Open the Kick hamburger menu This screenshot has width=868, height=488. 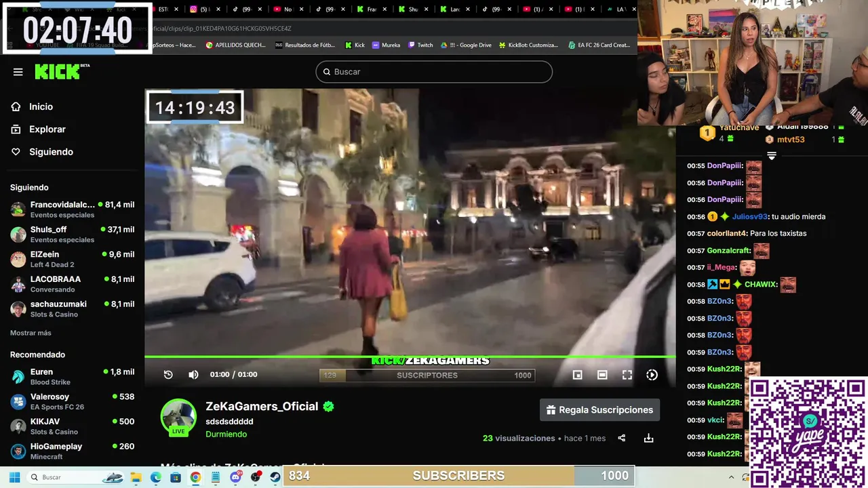18,72
